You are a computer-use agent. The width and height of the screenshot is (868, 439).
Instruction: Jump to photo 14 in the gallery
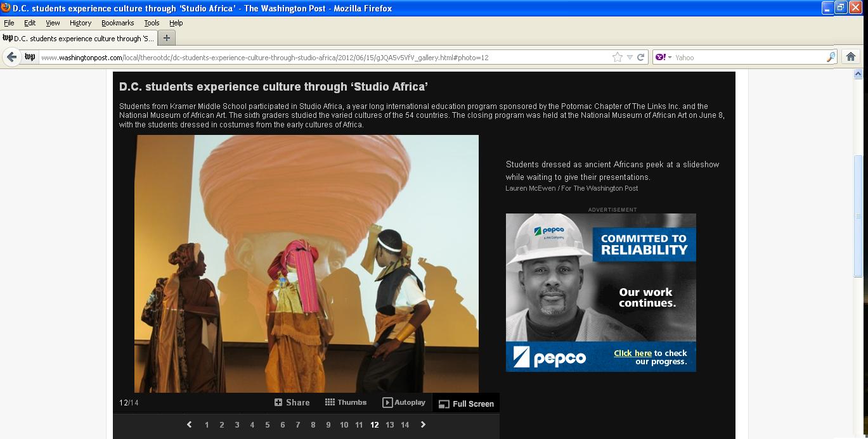point(405,424)
